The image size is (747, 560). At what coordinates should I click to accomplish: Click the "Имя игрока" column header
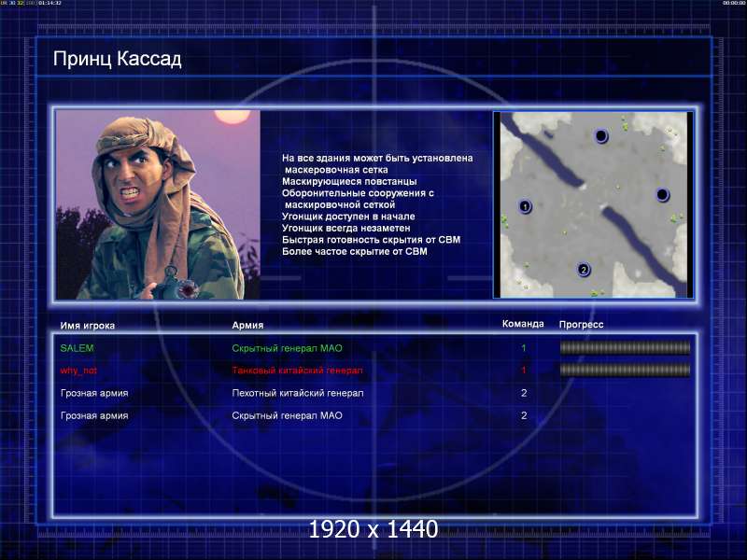tap(88, 326)
